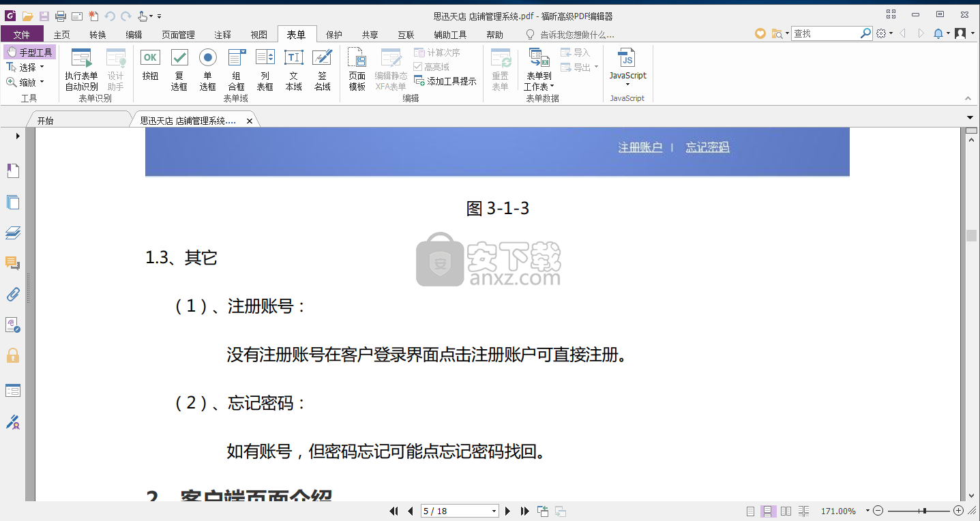Select facing two-page view mode

786,511
